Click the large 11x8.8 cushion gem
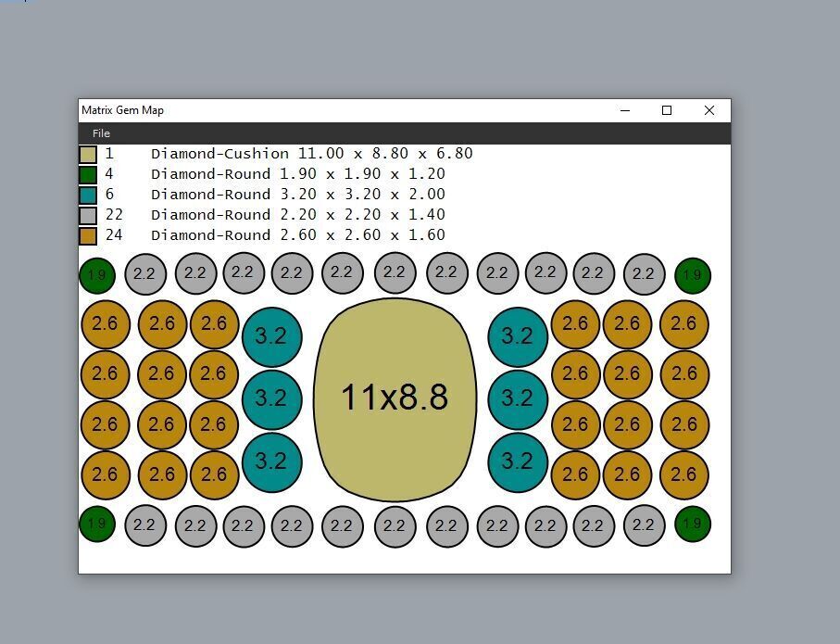This screenshot has height=644, width=840. (x=395, y=399)
